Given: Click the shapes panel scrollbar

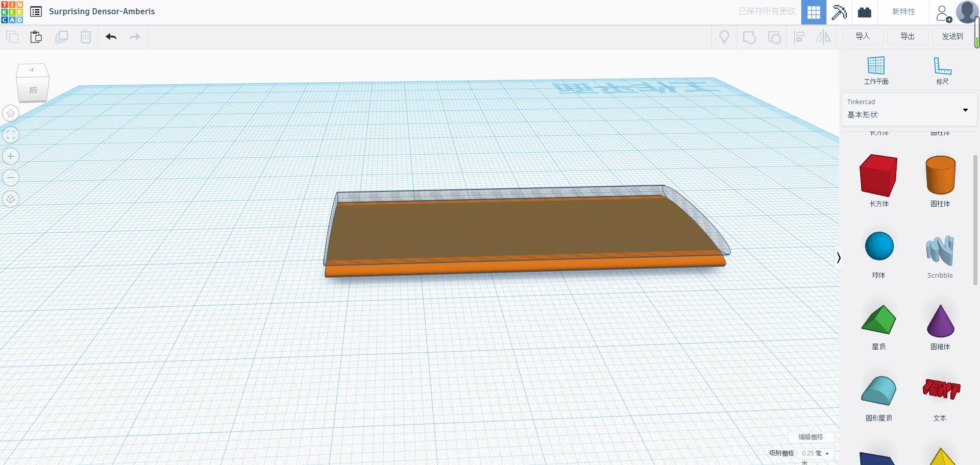Looking at the screenshot, I should coord(975,219).
